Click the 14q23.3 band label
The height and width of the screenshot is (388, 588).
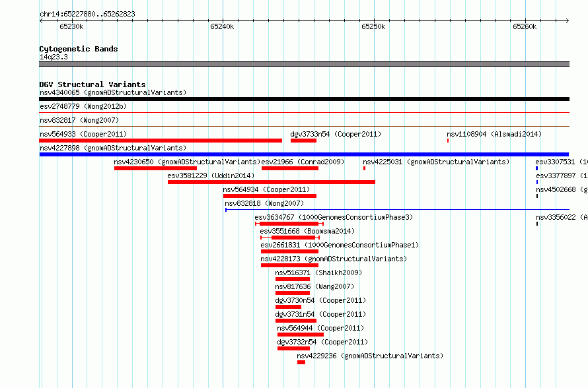click(54, 57)
